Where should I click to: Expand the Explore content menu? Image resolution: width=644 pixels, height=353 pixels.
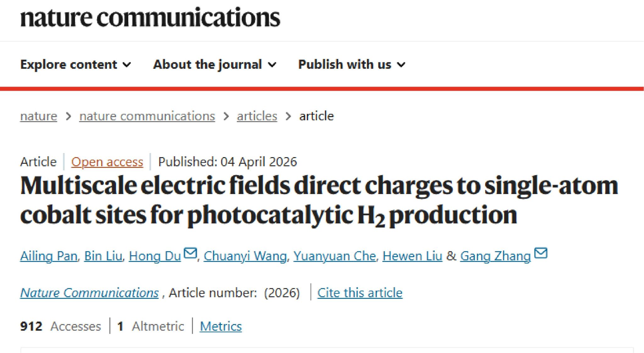[75, 65]
